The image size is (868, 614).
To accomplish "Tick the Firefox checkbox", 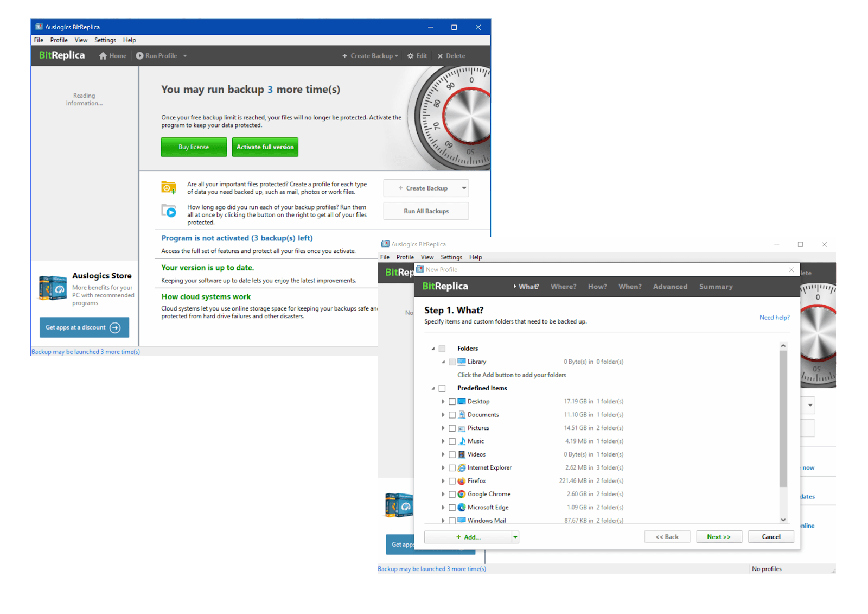I will point(452,481).
